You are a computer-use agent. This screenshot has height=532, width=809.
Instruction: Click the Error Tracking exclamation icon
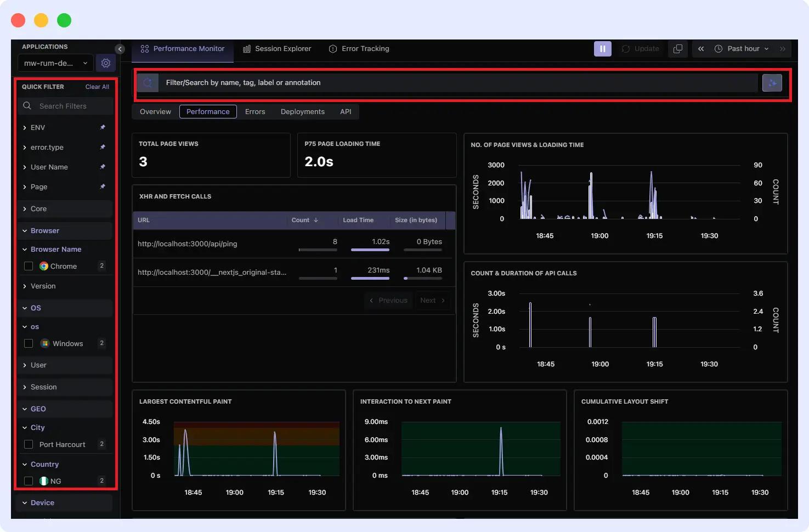(333, 48)
